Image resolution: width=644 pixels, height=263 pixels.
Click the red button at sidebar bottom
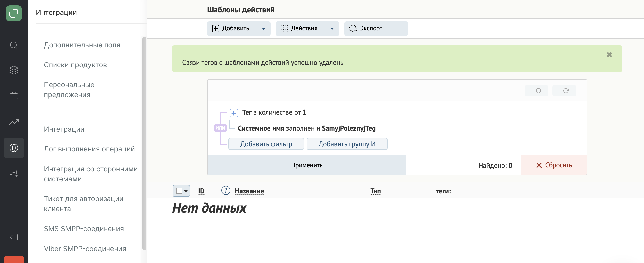coord(14,260)
